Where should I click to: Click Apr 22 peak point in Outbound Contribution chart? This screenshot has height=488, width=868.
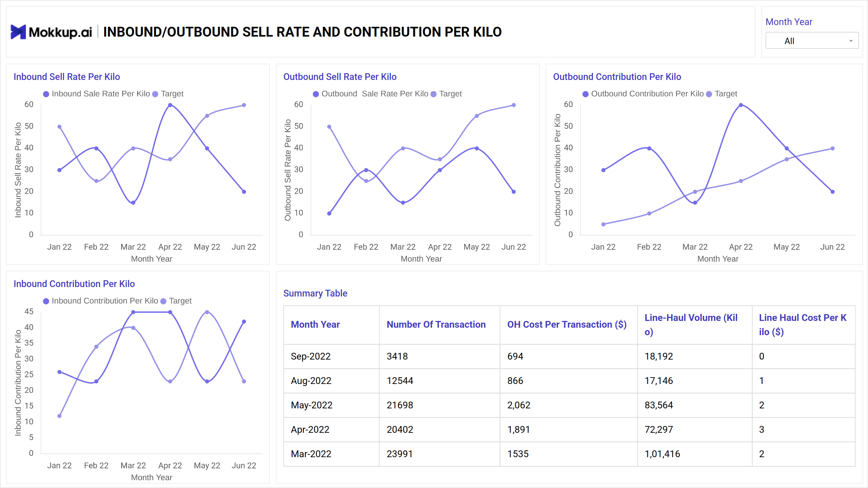click(741, 105)
